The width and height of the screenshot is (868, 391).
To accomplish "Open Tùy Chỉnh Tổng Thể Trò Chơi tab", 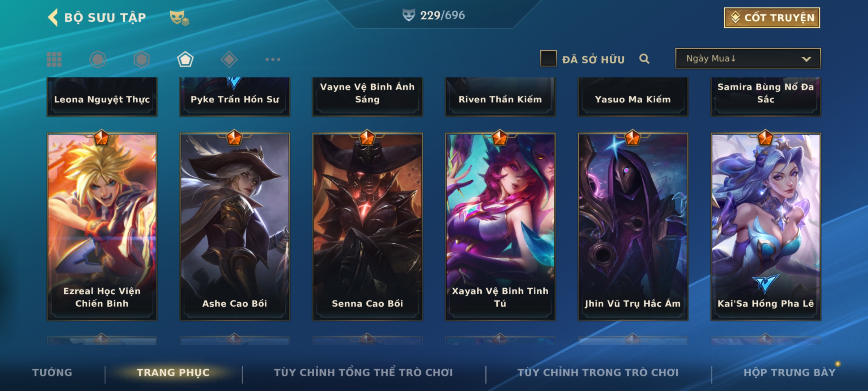I will (363, 373).
